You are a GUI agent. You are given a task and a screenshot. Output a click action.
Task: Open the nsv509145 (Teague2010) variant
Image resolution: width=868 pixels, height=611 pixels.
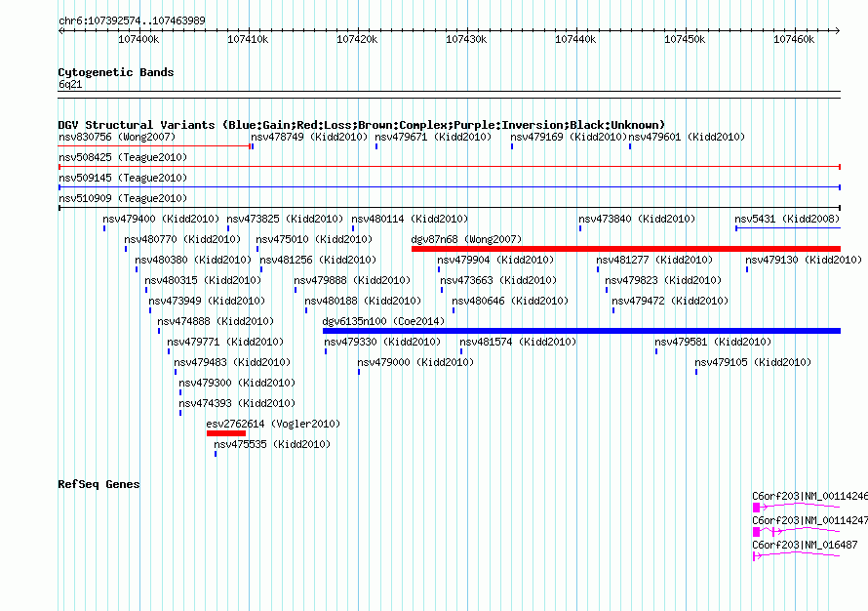pyautogui.click(x=123, y=178)
